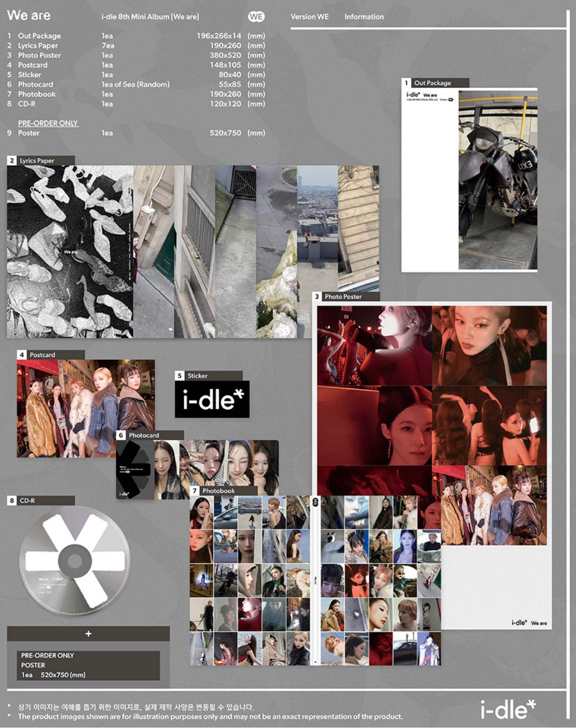This screenshot has height=728, width=576.
Task: Select the black i-dle sticker graphic
Action: click(212, 400)
